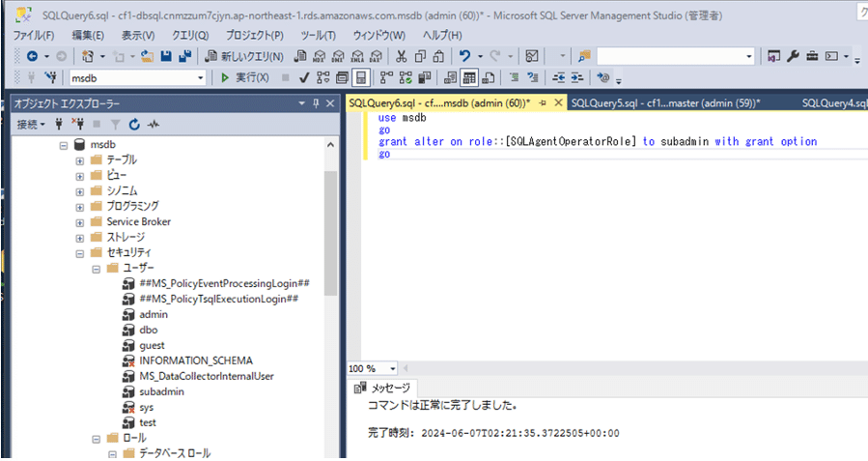Increase the line indent

tap(577, 77)
